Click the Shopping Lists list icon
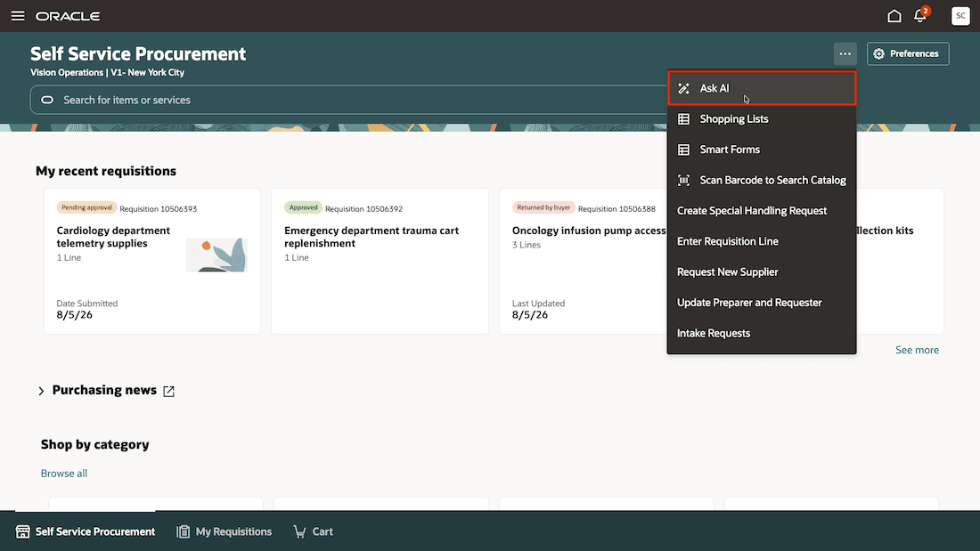The height and width of the screenshot is (551, 980). [683, 118]
